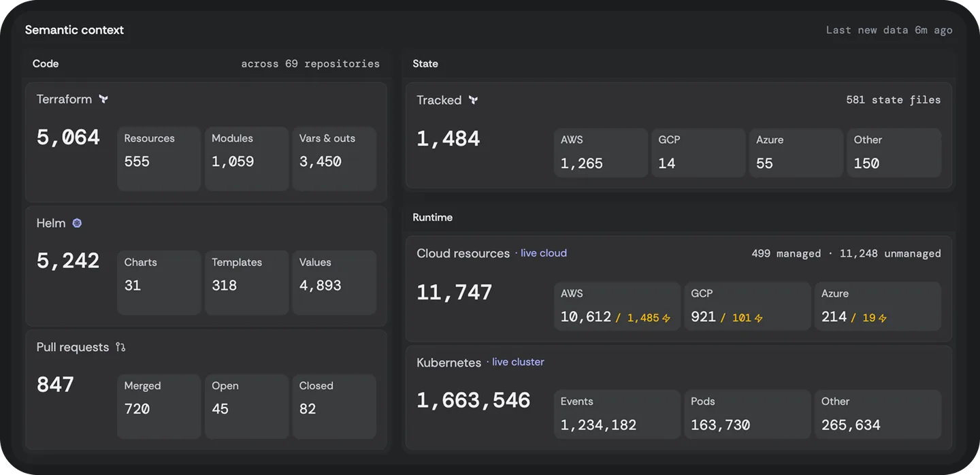This screenshot has height=475, width=980.
Task: Open the live cluster link
Action: tap(518, 362)
